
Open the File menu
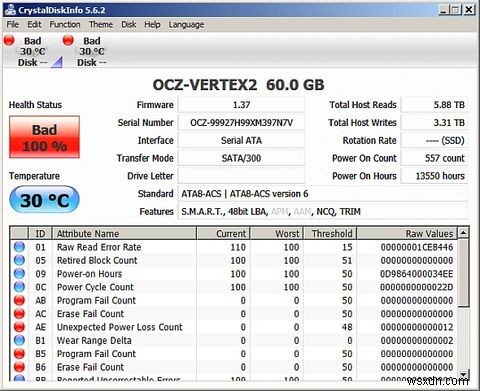click(x=13, y=24)
